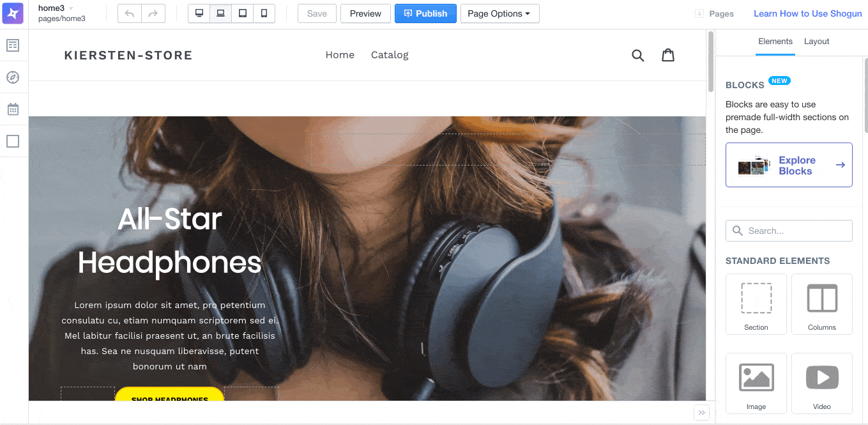The height and width of the screenshot is (425, 868).
Task: Switch to the Layout tab
Action: tap(816, 42)
